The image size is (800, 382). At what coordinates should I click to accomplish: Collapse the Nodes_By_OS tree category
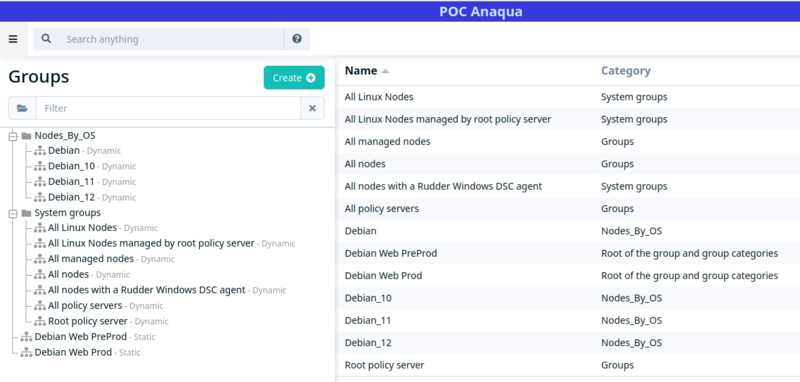click(12, 136)
